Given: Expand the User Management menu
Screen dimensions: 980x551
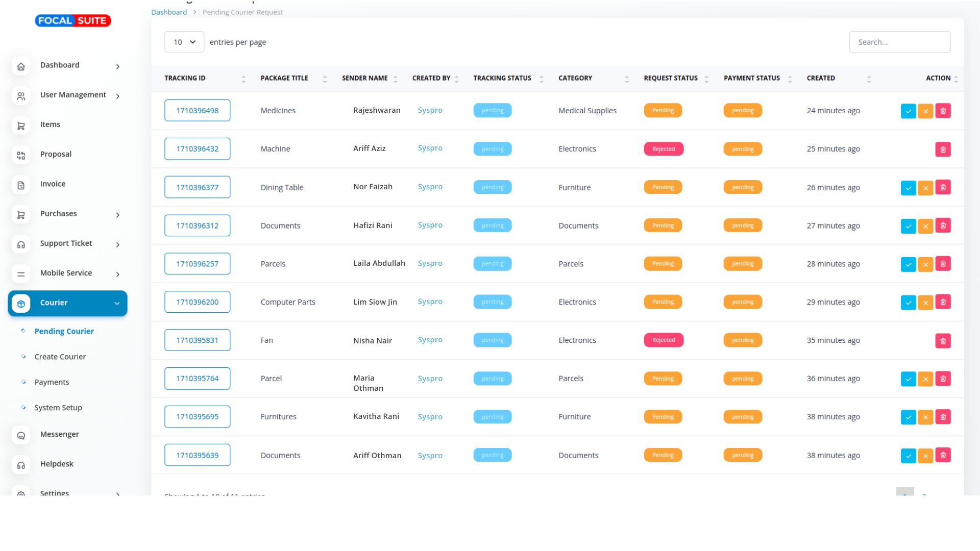Looking at the screenshot, I should (117, 96).
